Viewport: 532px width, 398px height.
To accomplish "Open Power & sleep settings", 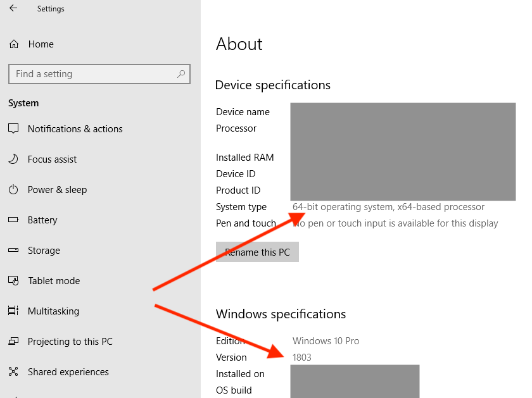I will (57, 189).
